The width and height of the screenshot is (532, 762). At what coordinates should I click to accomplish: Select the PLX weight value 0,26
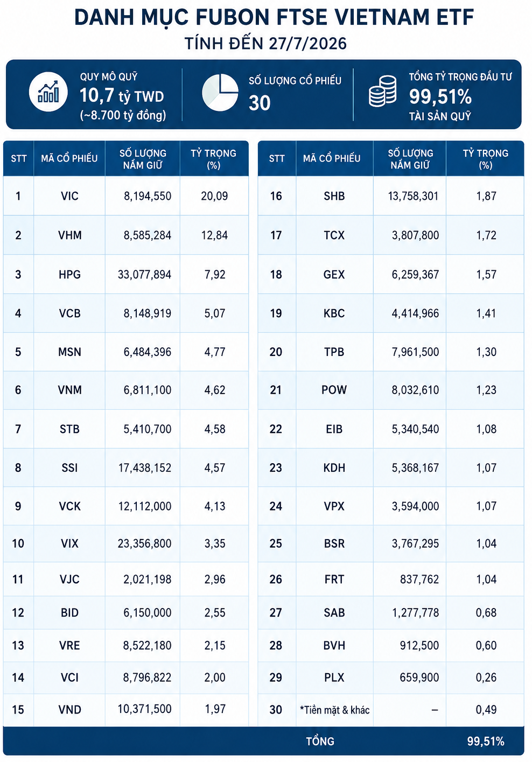(x=486, y=677)
